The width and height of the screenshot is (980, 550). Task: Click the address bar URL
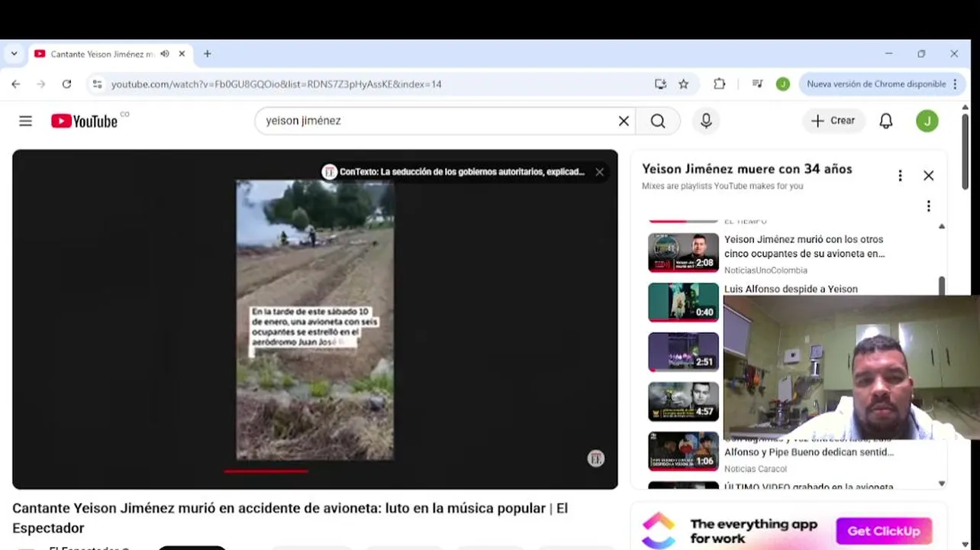click(x=276, y=84)
